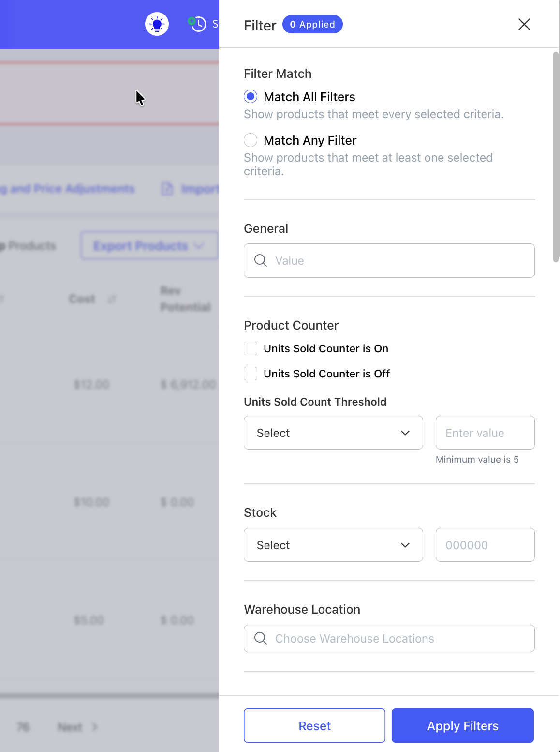Screen dimensions: 560x752
Task: Select Match Any Filter radio button
Action: (x=251, y=140)
